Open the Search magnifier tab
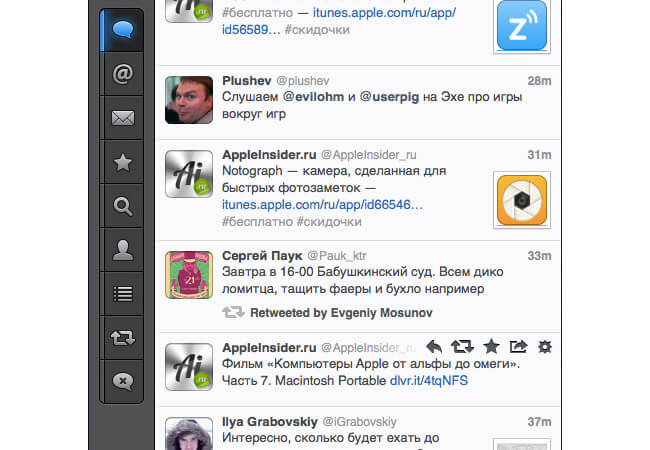This screenshot has height=450, width=650. (x=123, y=206)
